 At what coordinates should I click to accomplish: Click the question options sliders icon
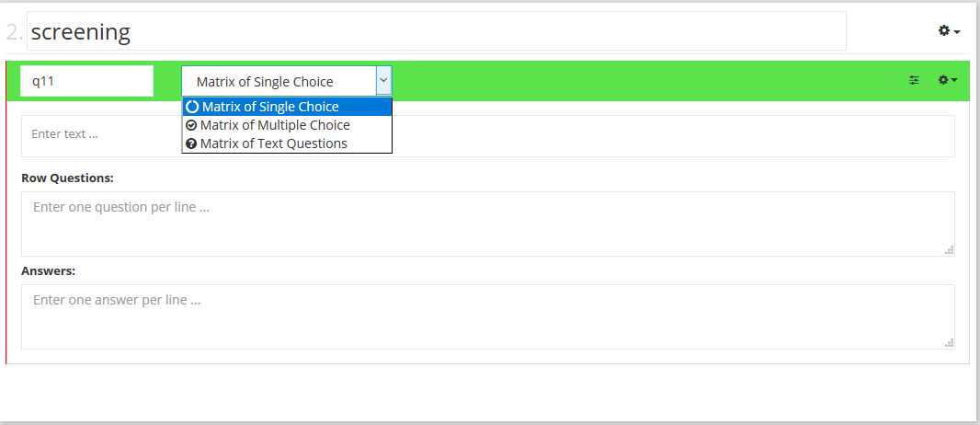[914, 81]
